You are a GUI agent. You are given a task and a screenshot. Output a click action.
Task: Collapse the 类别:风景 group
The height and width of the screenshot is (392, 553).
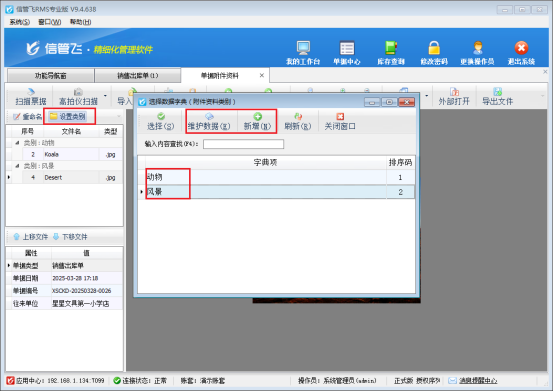click(x=17, y=166)
